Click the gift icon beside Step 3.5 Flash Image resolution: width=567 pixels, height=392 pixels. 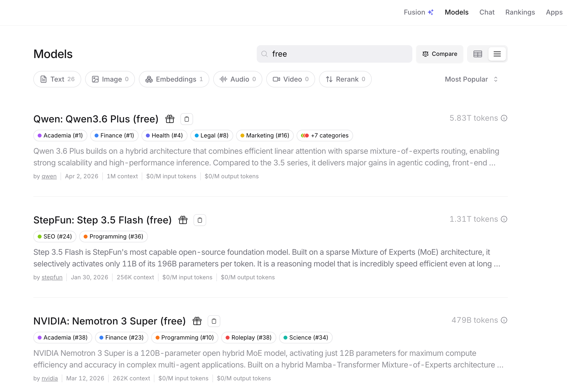pos(183,220)
